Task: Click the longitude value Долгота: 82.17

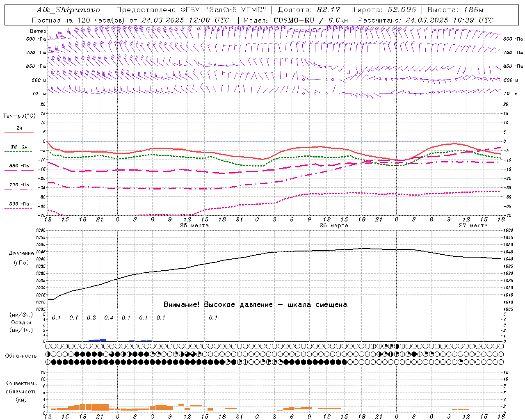Action: point(309,10)
